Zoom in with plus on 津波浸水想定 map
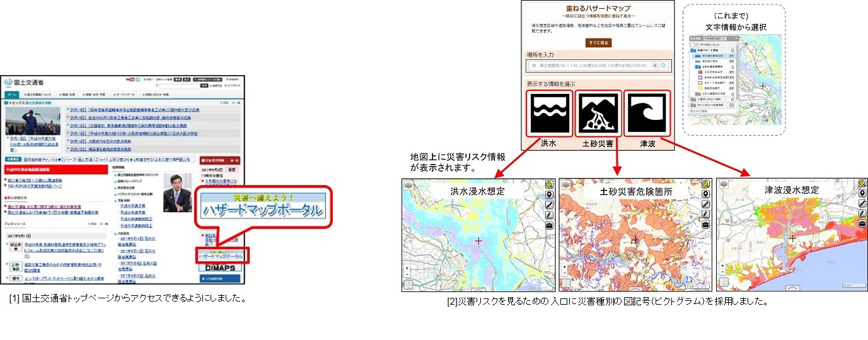 coord(722,266)
